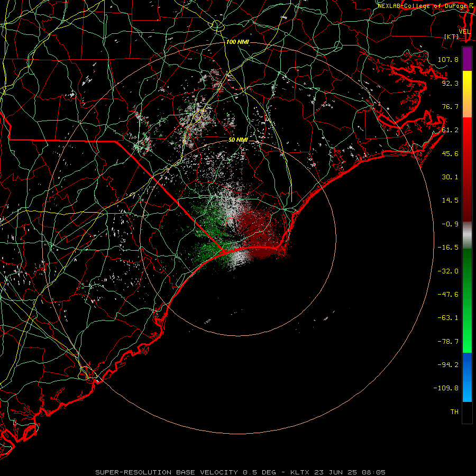Click the -0.9 legend value

[450, 224]
